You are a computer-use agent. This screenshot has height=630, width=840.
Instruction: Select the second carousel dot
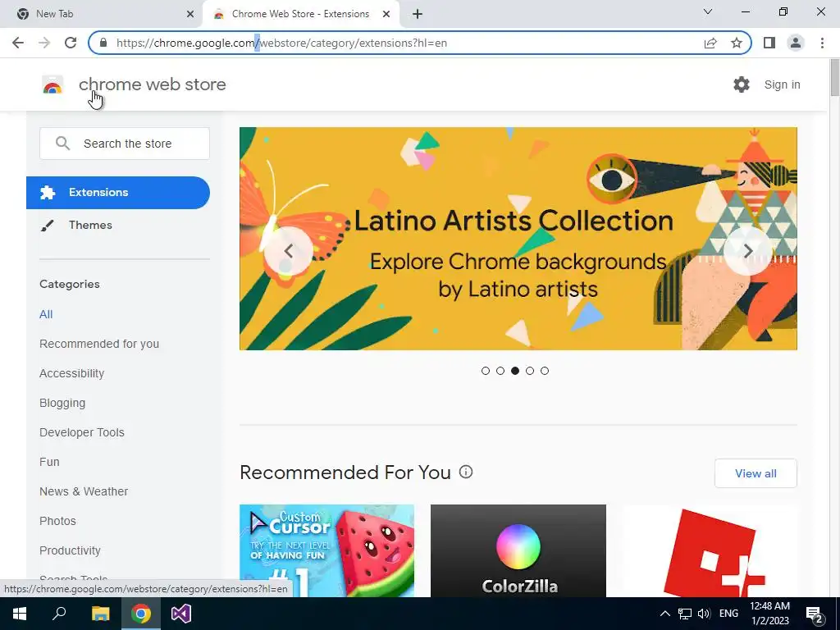pyautogui.click(x=500, y=371)
